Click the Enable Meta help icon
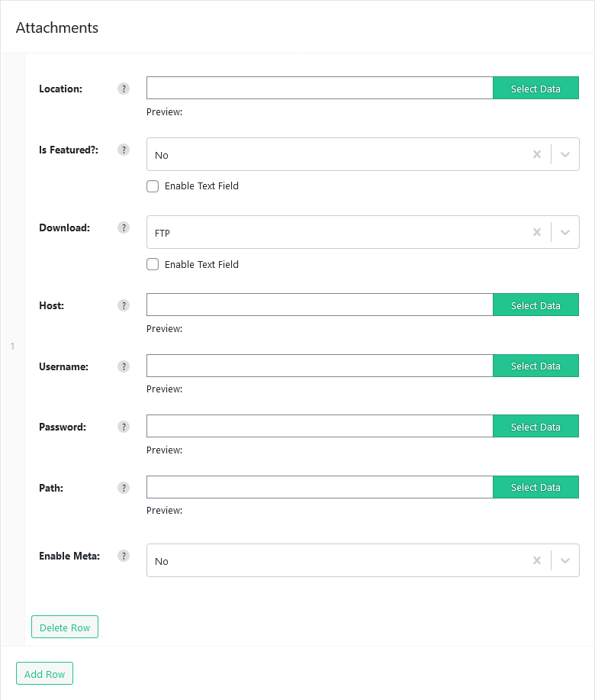Image resolution: width=595 pixels, height=700 pixels. pyautogui.click(x=124, y=556)
